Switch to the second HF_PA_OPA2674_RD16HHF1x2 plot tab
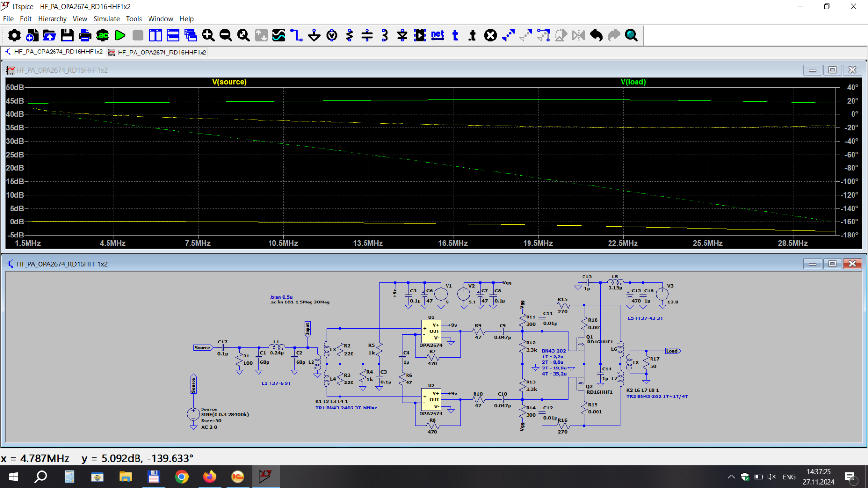 157,52
